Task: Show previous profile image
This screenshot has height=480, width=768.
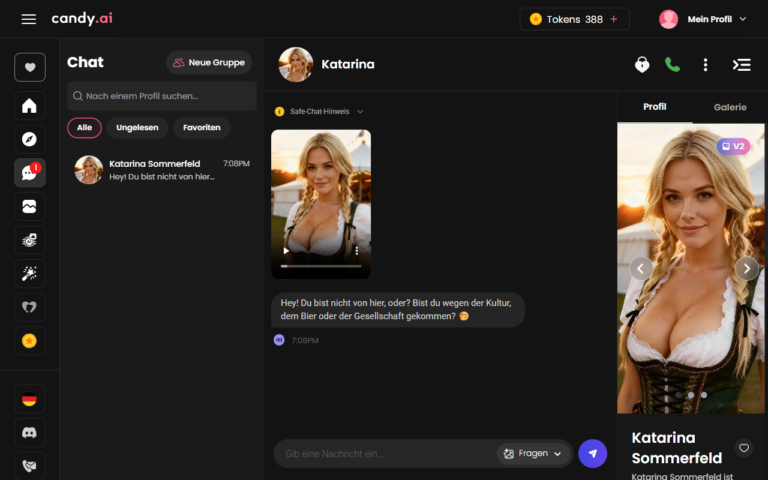Action: (x=641, y=268)
